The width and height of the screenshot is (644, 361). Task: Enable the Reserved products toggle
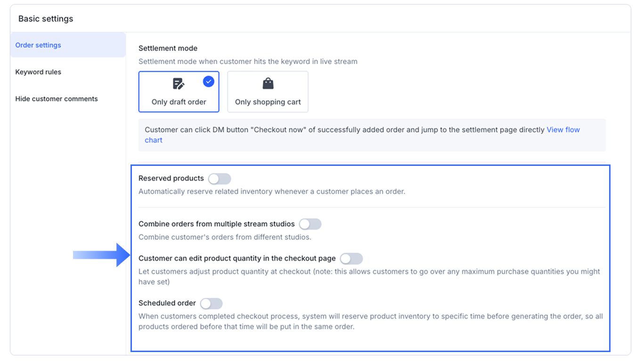220,179
